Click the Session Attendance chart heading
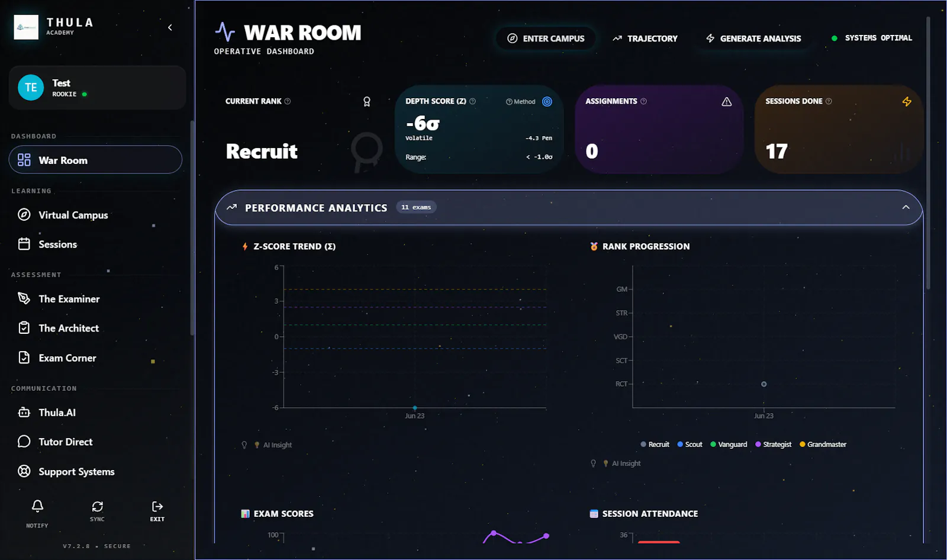Screen dimensions: 947x560 [644, 513]
